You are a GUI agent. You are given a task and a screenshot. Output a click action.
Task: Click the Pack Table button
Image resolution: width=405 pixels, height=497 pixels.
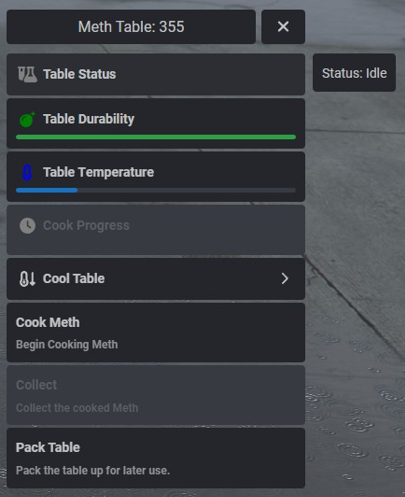coord(156,458)
